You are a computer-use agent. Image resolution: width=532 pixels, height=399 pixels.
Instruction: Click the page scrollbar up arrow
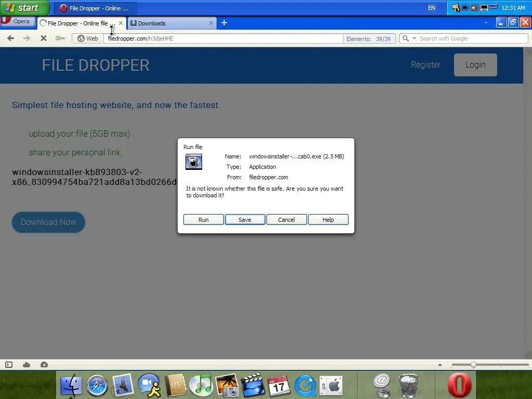[x=528, y=52]
